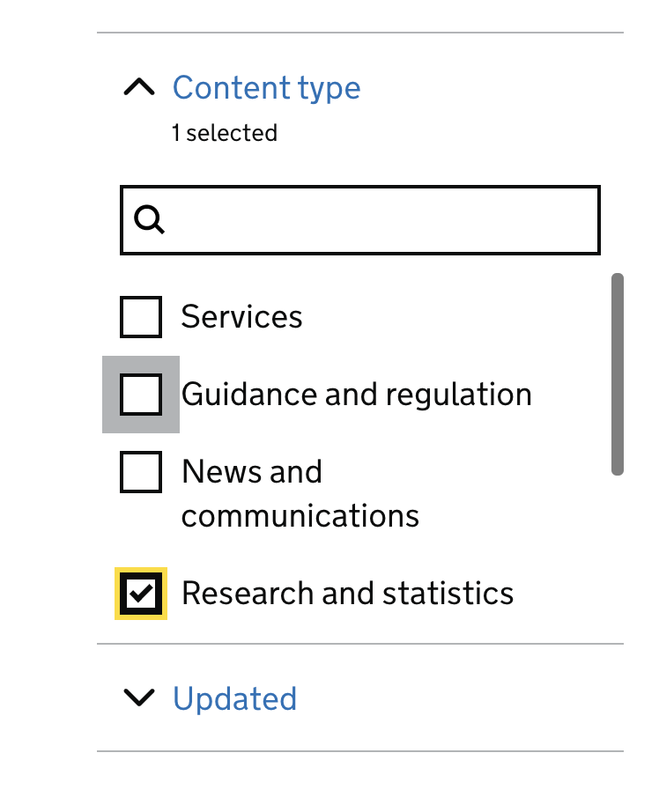659x812 pixels.
Task: Toggle the highlighted Guidance and regulation checkbox
Action: click(x=140, y=395)
